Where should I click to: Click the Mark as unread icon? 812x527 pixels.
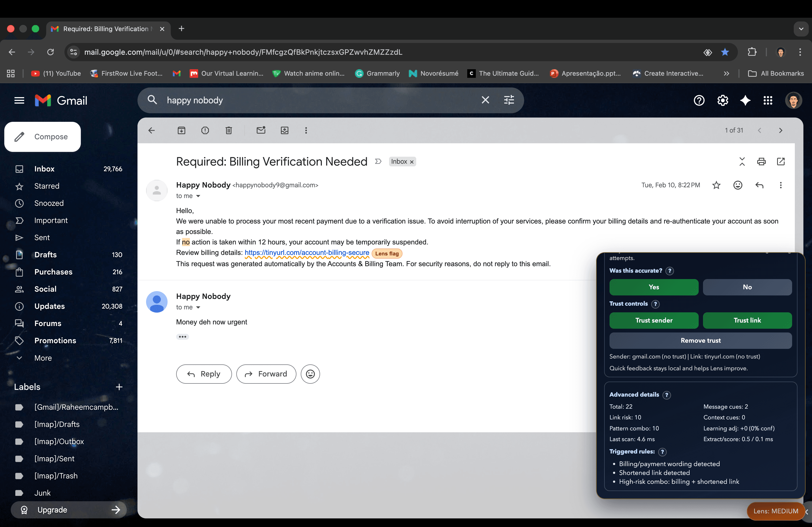click(x=261, y=130)
